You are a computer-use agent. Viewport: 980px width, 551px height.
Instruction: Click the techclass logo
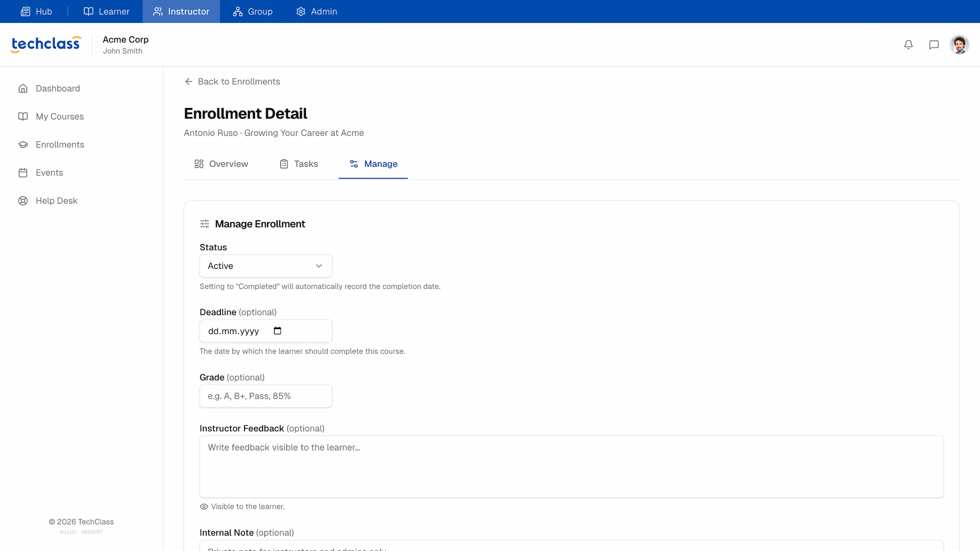click(46, 44)
